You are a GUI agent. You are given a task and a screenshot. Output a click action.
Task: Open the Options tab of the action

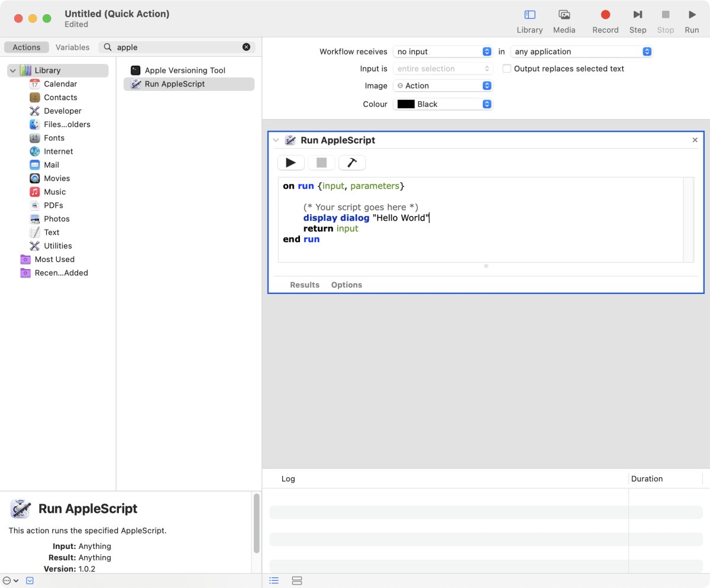coord(347,285)
